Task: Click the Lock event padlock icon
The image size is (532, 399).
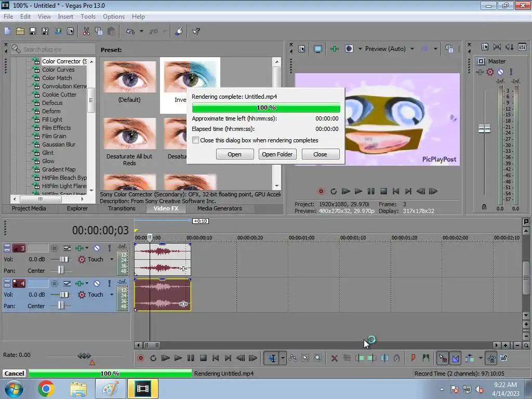Action: click(396, 358)
